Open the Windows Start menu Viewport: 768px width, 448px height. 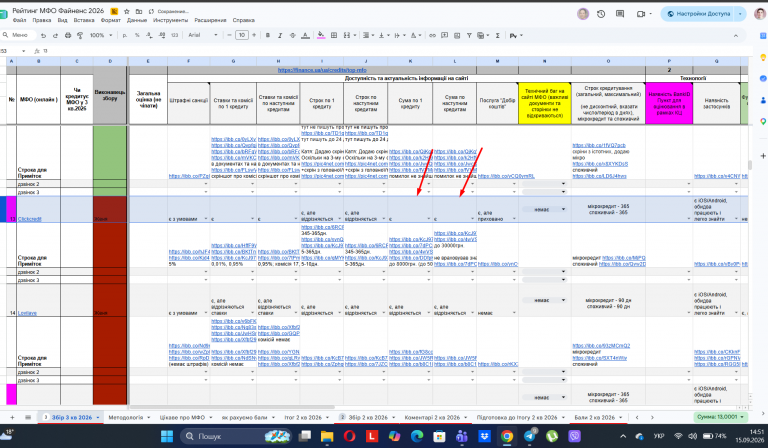167,436
